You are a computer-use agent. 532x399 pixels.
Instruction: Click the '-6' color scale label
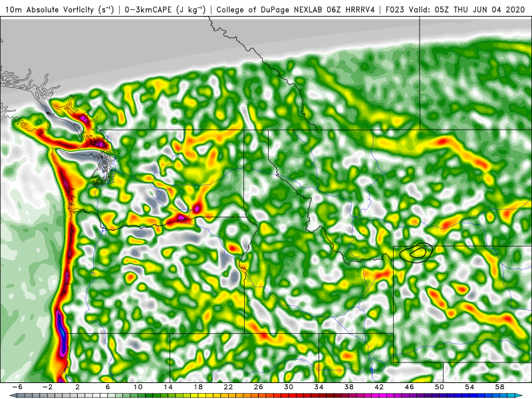coord(17,387)
